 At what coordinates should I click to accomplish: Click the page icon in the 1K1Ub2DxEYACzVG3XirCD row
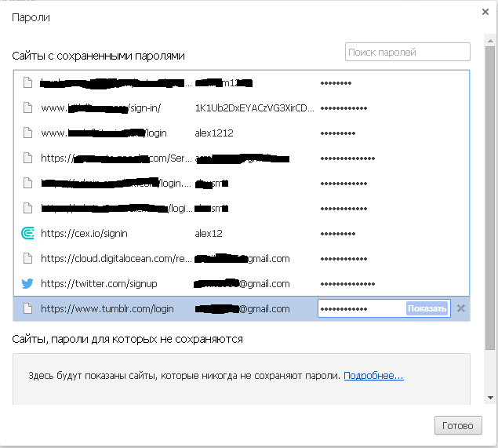pyautogui.click(x=28, y=108)
